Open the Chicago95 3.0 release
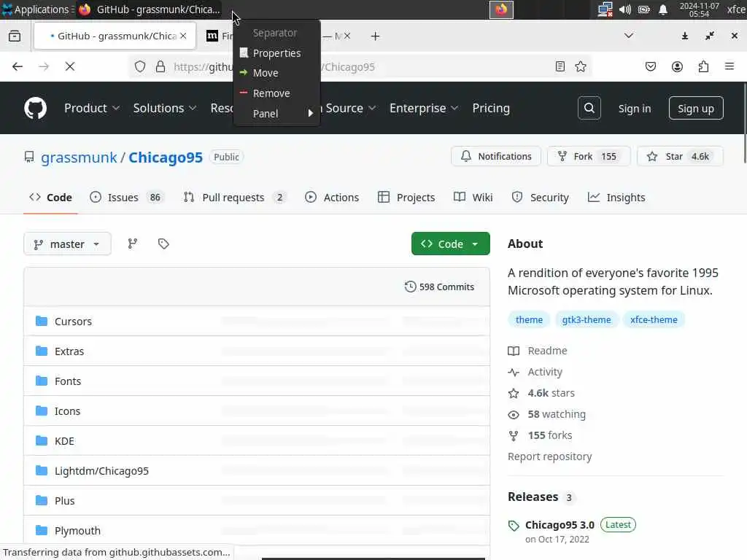 [x=560, y=525]
